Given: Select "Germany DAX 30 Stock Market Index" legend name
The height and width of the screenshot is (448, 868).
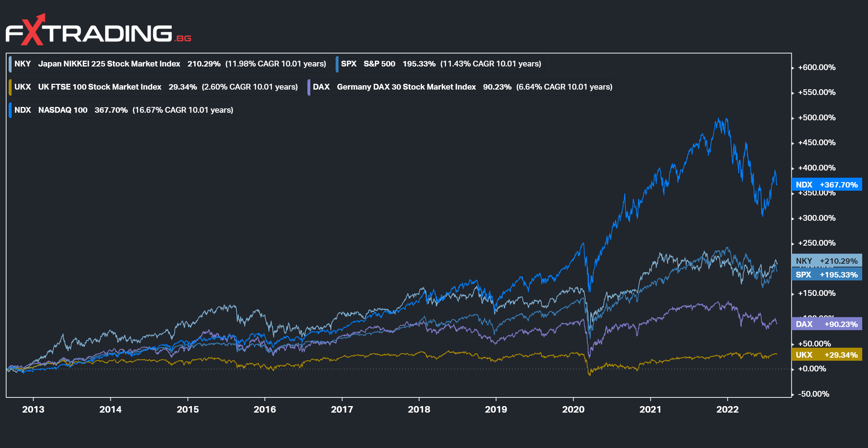Looking at the screenshot, I should click(407, 87).
